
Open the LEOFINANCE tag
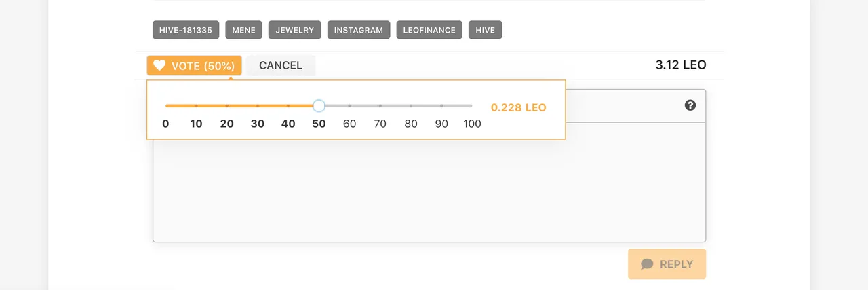click(x=429, y=30)
